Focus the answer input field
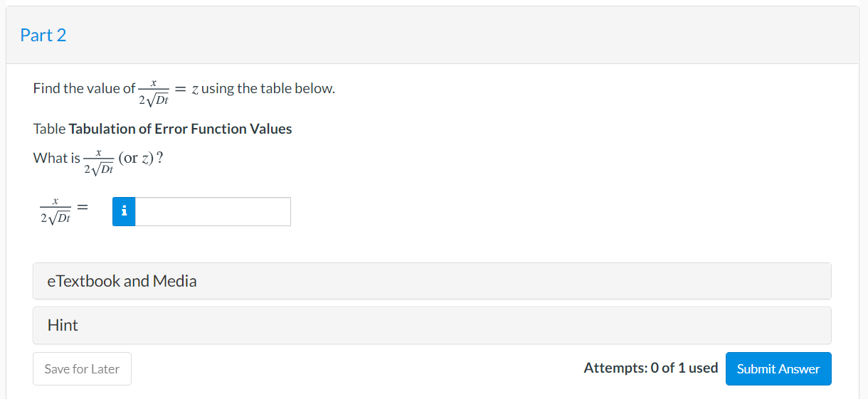The height and width of the screenshot is (399, 868). pyautogui.click(x=213, y=211)
